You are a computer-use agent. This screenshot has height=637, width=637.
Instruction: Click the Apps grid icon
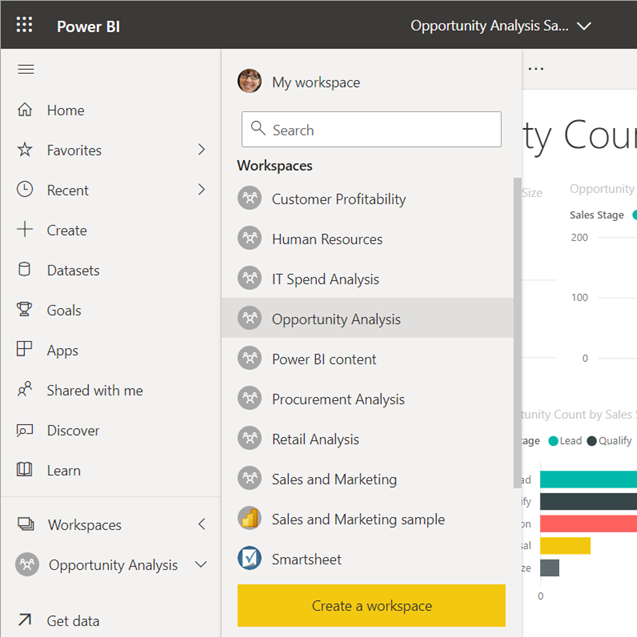(x=24, y=349)
